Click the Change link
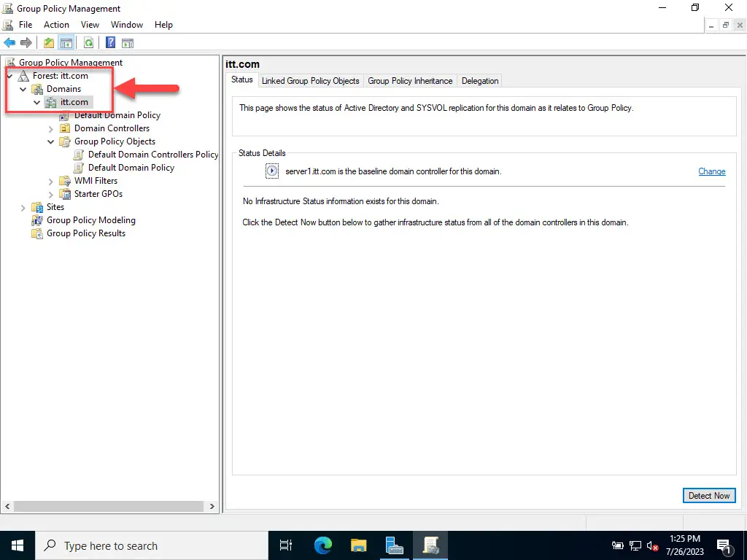Screen dimensions: 747x560 (x=712, y=171)
